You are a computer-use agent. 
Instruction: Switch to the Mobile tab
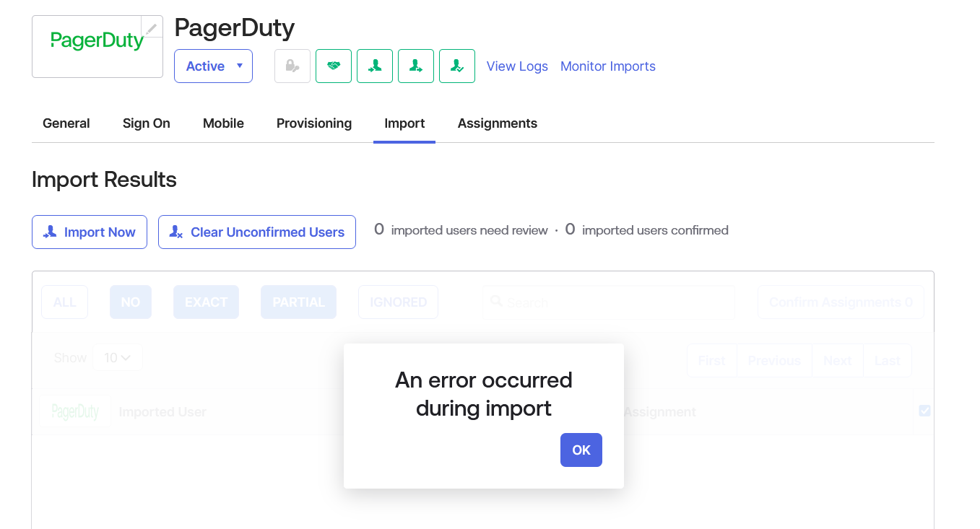(223, 123)
